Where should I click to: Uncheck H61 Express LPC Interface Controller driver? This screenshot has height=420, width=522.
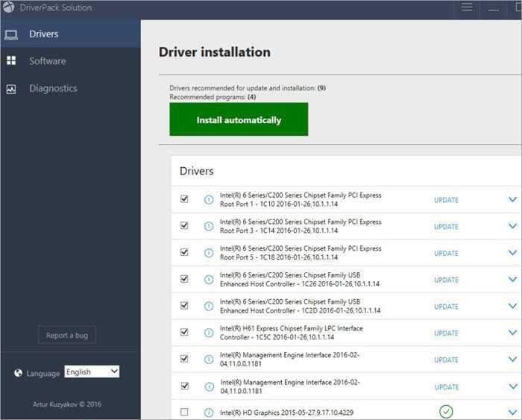tap(184, 332)
